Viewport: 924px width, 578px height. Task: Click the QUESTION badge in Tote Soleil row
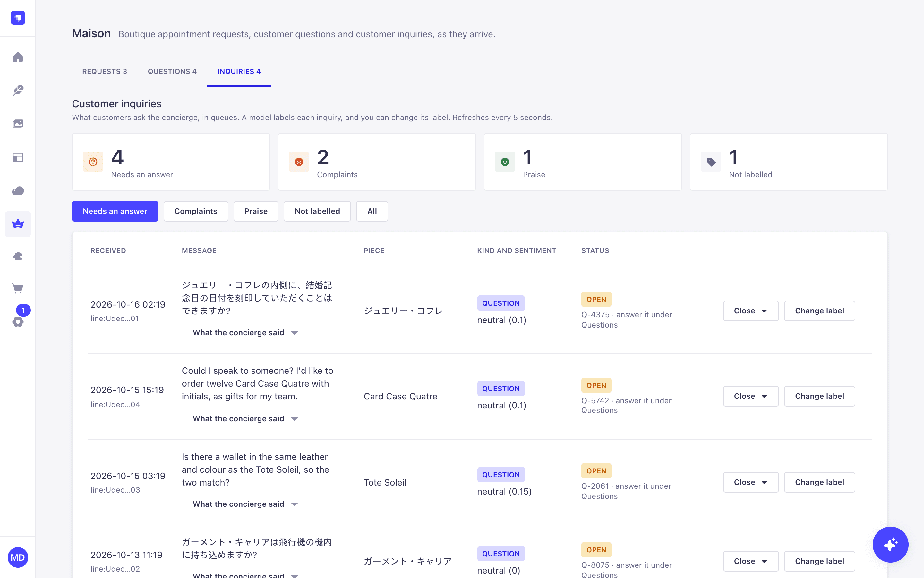point(501,475)
